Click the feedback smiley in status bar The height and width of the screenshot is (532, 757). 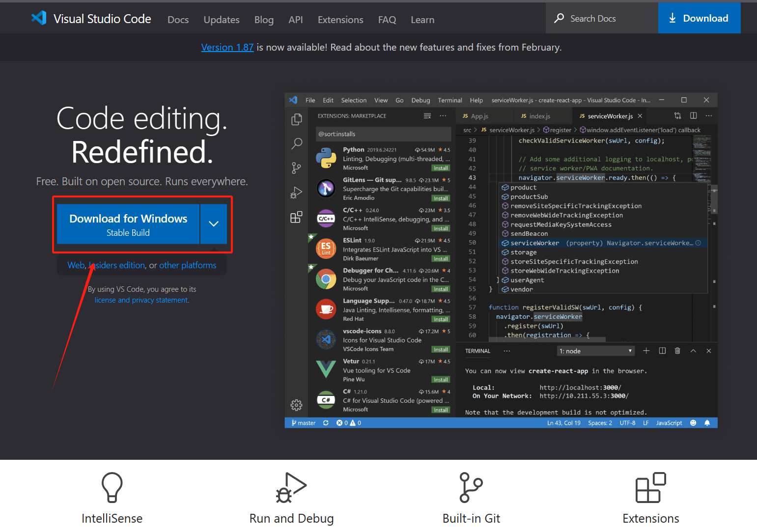point(693,423)
